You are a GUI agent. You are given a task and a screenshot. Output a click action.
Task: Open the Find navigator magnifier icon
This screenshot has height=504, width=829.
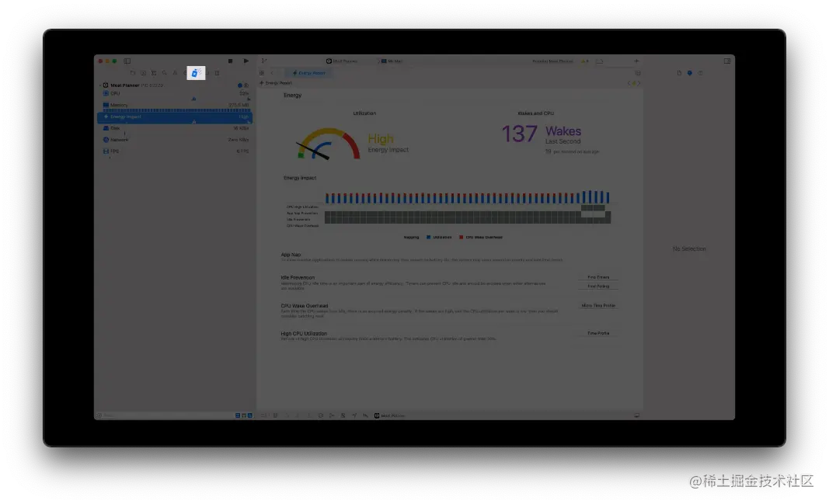click(x=165, y=73)
